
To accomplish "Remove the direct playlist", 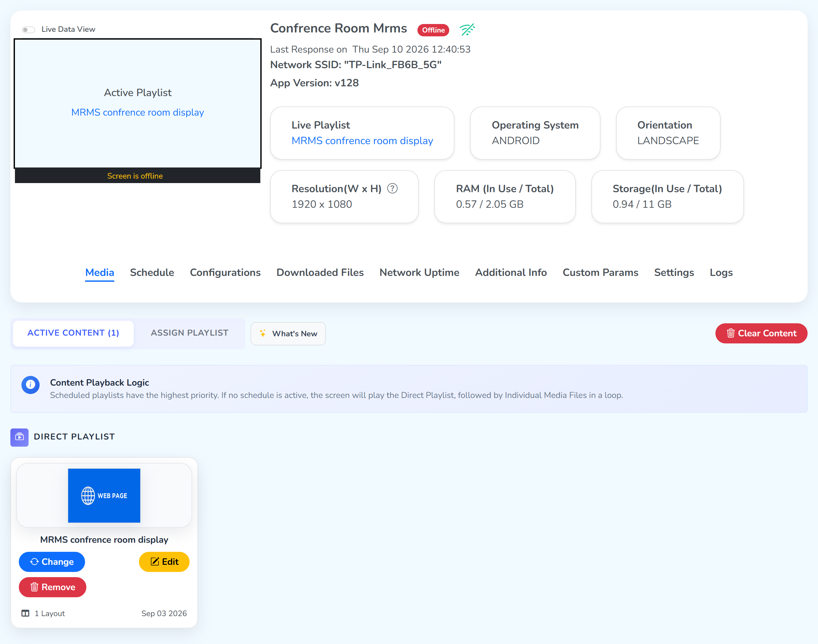I will pos(52,587).
